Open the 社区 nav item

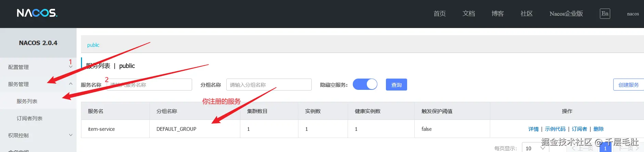point(526,14)
